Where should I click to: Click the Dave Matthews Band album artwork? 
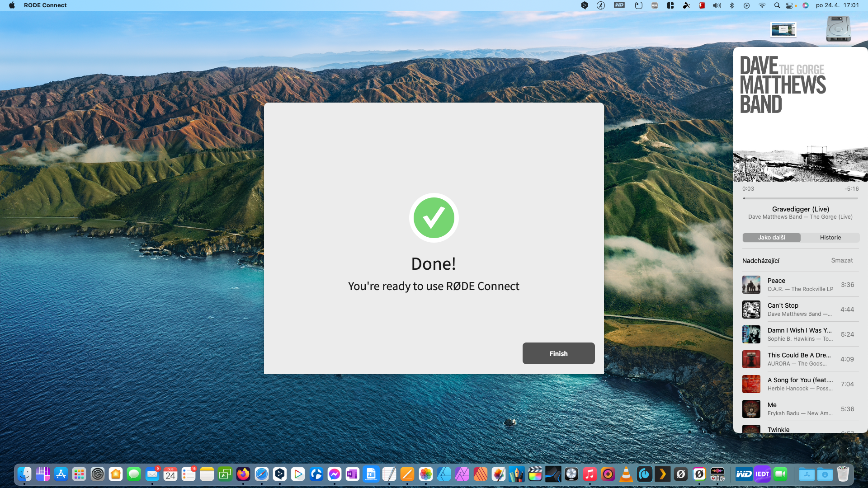pyautogui.click(x=800, y=115)
